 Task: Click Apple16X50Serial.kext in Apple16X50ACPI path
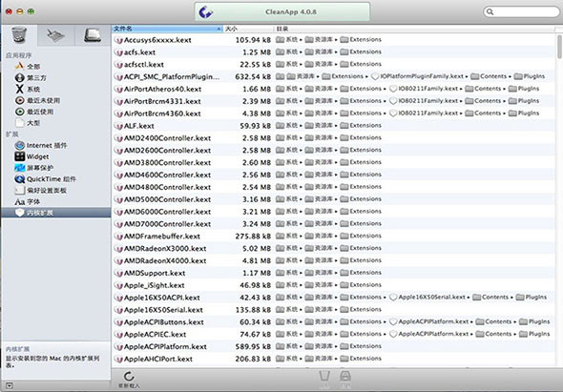pos(427,298)
